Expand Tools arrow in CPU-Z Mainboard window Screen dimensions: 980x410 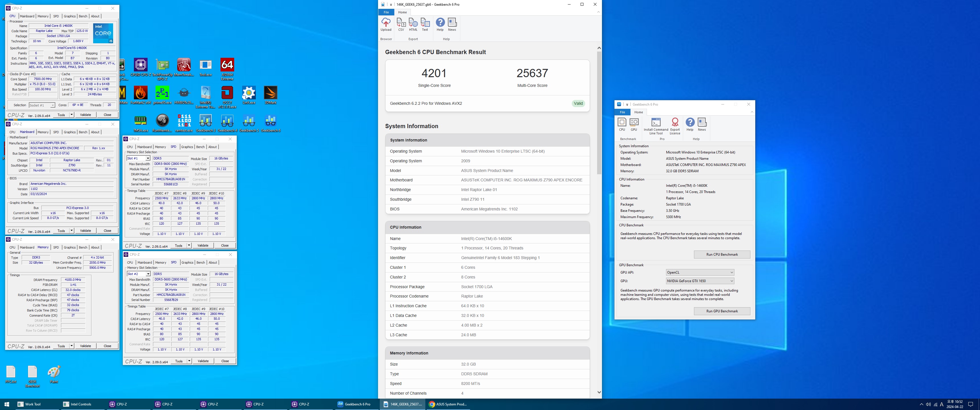72,230
